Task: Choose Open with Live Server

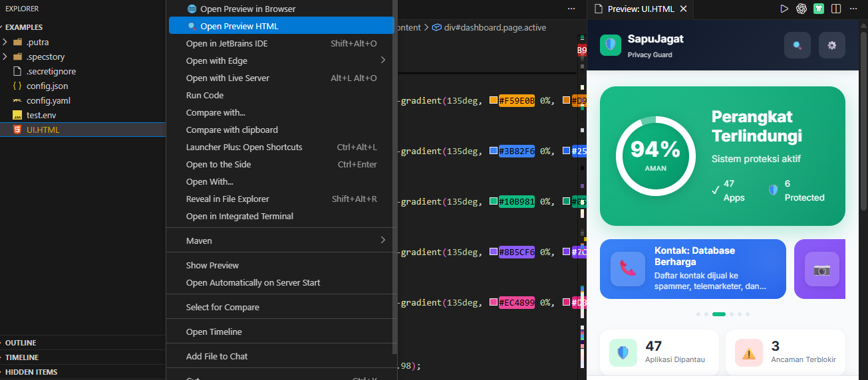Action: coord(281,78)
